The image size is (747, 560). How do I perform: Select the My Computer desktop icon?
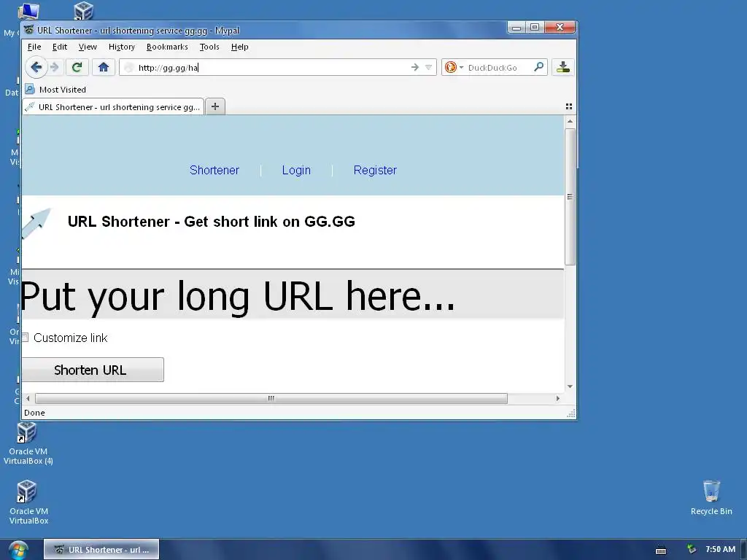click(28, 10)
